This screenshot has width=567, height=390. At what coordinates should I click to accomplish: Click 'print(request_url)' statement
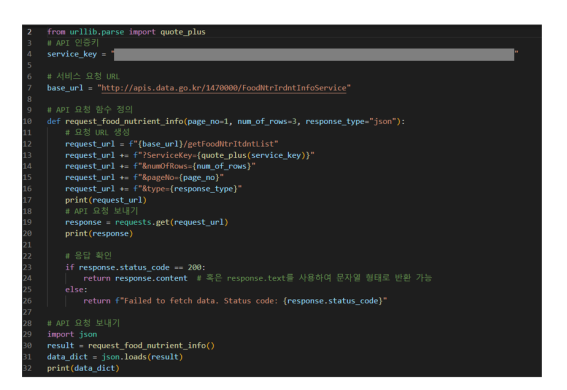pyautogui.click(x=106, y=200)
